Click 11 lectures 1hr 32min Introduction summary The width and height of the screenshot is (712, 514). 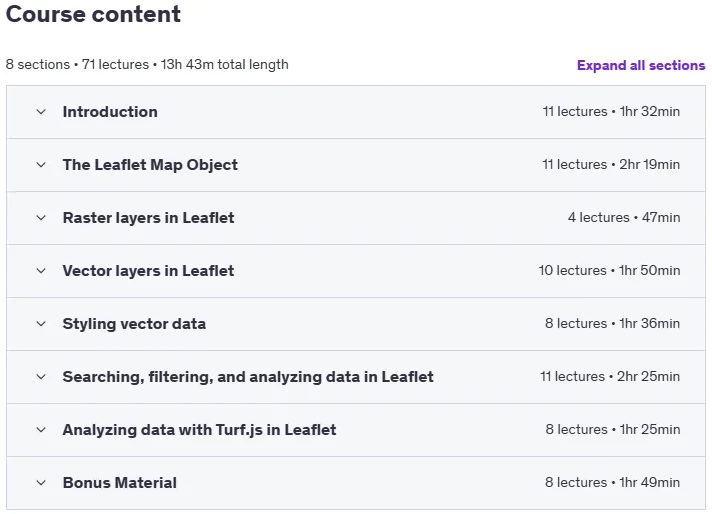click(x=611, y=112)
